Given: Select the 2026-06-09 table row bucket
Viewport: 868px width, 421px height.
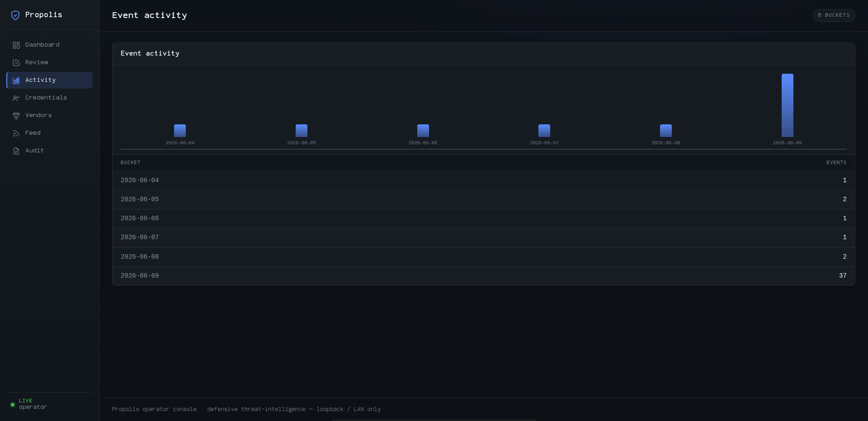Looking at the screenshot, I should [x=140, y=276].
